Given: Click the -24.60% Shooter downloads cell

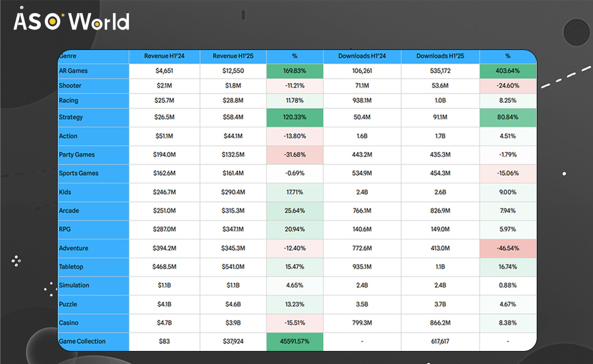Looking at the screenshot, I should [x=508, y=86].
